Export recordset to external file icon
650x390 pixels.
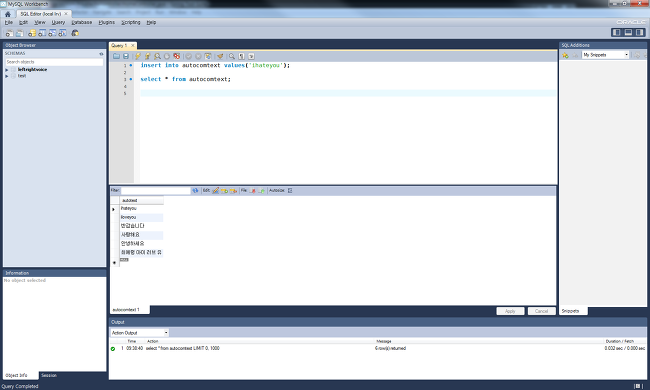252,191
